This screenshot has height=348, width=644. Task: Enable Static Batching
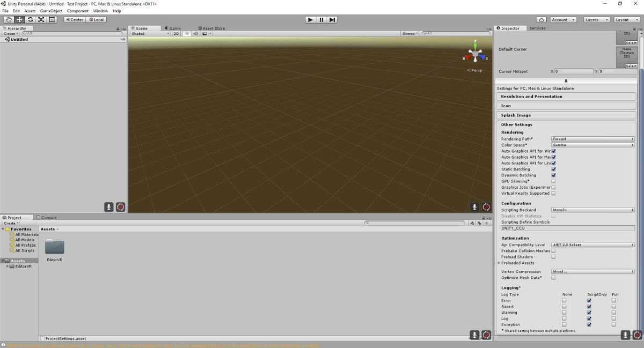(553, 169)
